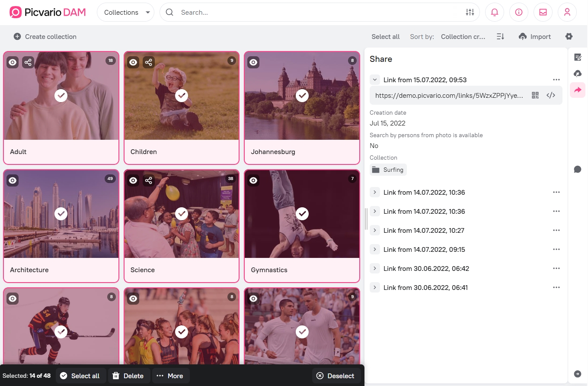This screenshot has height=386, width=588.
Task: Click the Deselect button
Action: tap(336, 376)
